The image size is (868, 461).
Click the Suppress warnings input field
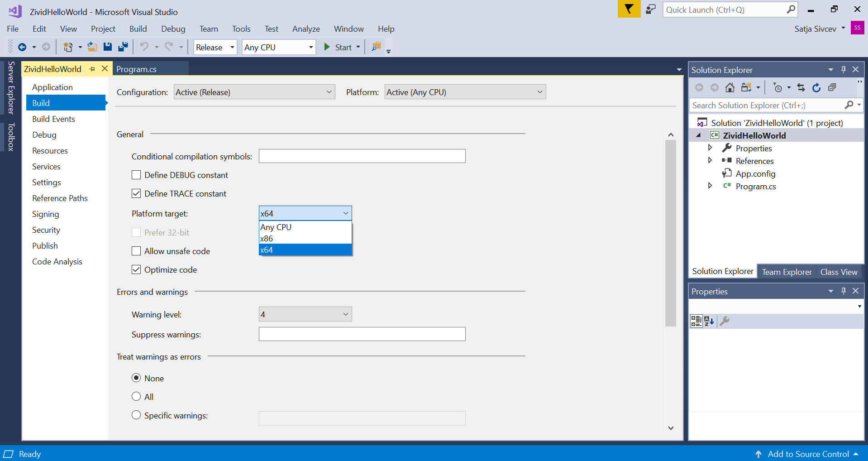click(362, 334)
